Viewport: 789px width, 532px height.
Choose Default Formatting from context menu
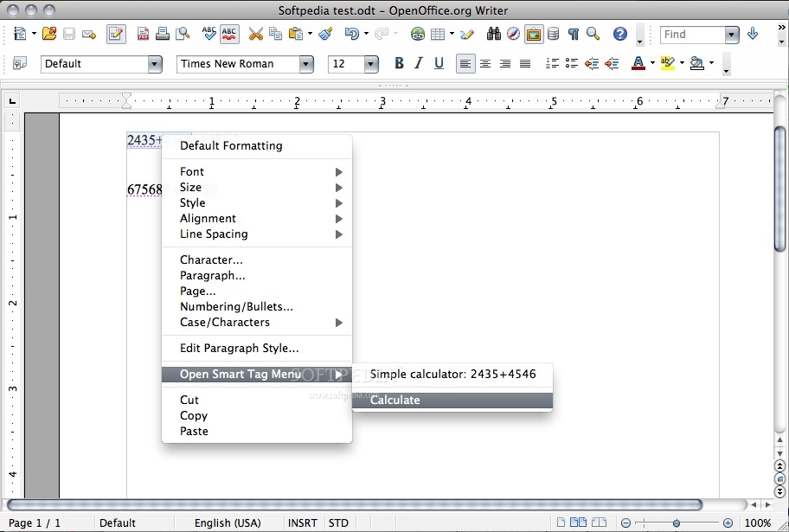pos(257,146)
